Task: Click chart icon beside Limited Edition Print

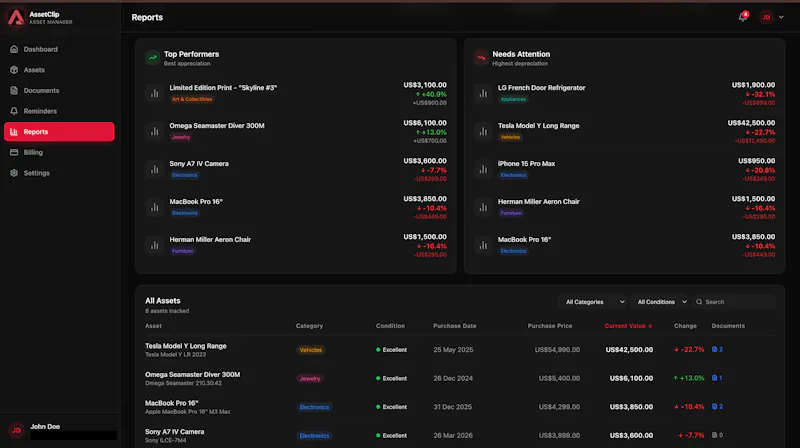Action: click(x=154, y=93)
